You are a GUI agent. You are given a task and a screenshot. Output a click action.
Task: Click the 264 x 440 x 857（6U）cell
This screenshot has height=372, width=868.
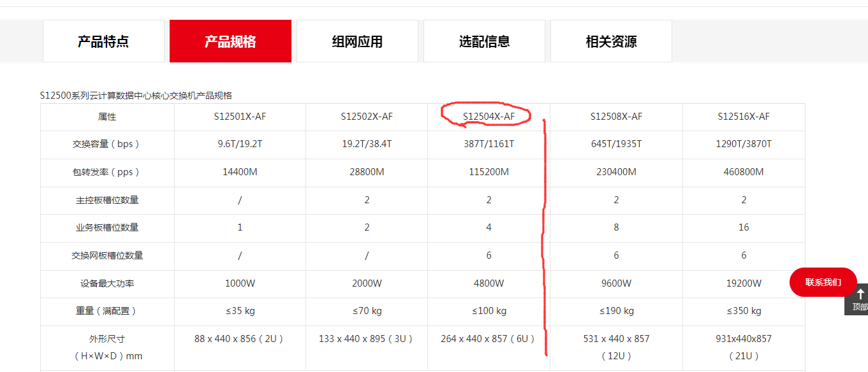(x=489, y=347)
